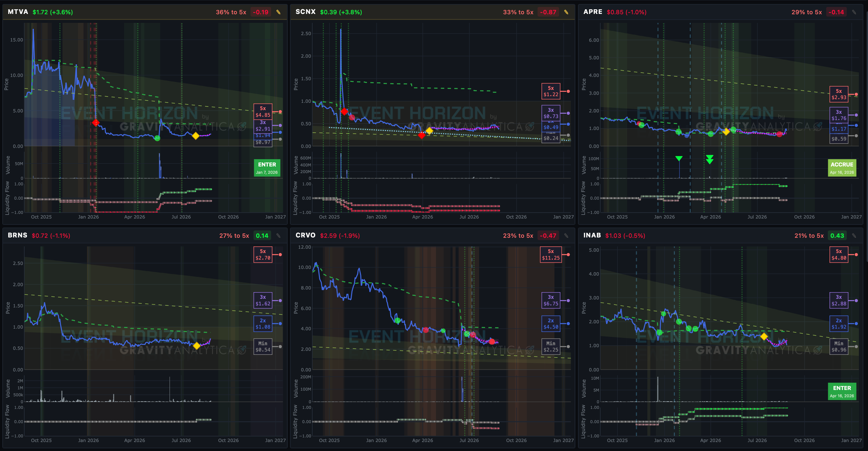Click the 3x $1.76 target label on APRE

click(839, 115)
